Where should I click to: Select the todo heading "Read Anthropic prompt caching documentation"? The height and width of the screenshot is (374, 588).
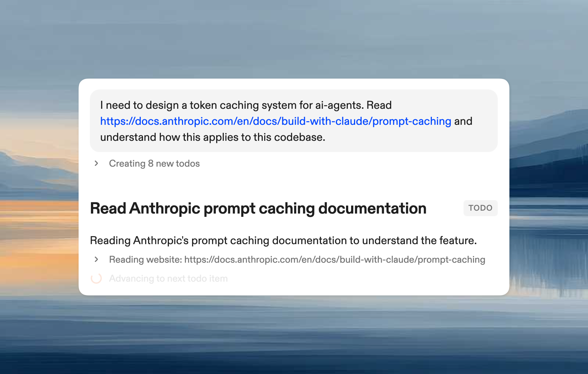pos(258,208)
